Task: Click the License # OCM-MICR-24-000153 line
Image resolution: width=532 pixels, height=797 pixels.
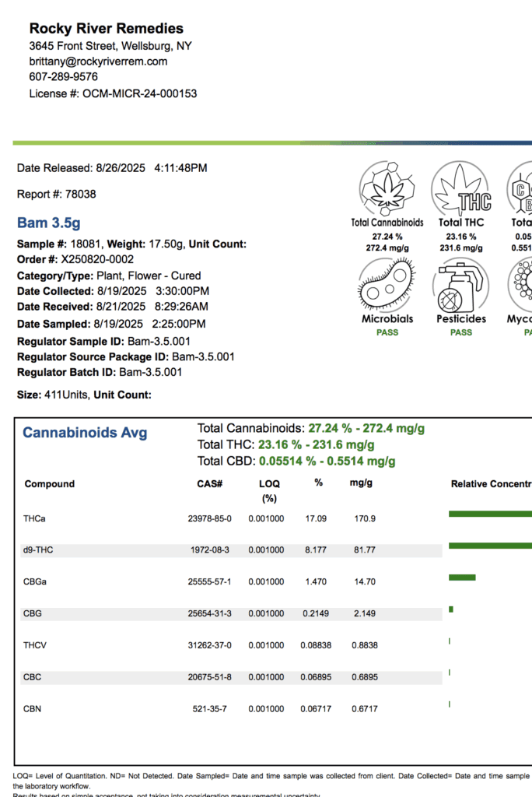Action: (x=113, y=93)
